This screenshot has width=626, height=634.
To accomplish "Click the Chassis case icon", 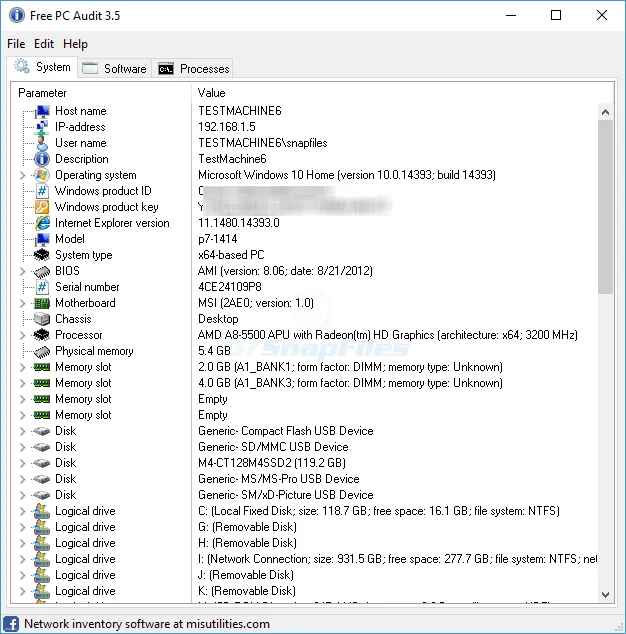I will click(42, 319).
